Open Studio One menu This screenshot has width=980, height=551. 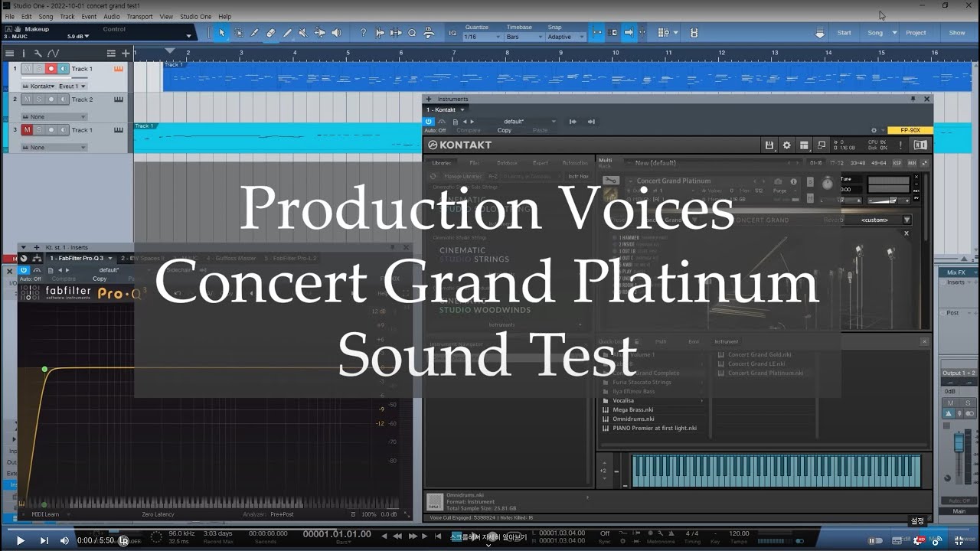196,16
